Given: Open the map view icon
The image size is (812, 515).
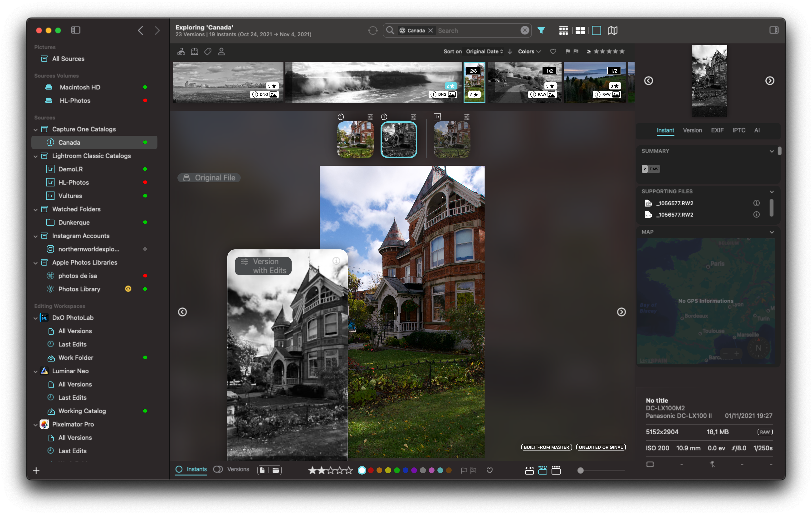Looking at the screenshot, I should [x=613, y=31].
